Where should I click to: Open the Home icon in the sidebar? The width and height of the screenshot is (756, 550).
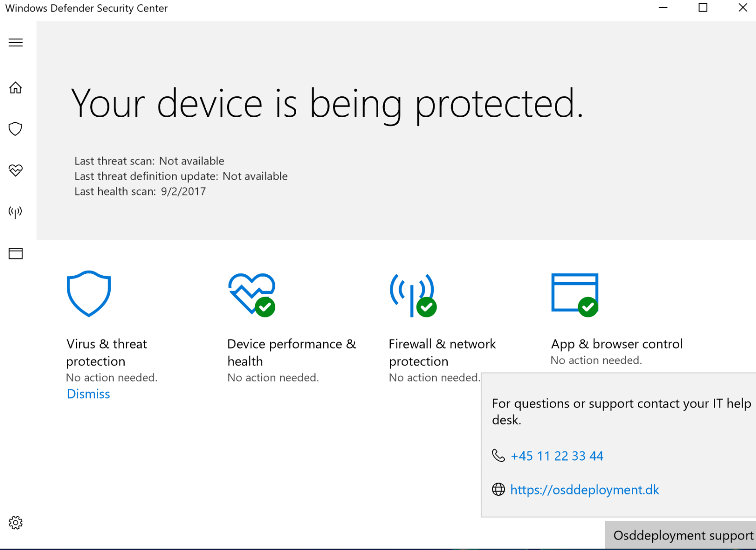[15, 88]
